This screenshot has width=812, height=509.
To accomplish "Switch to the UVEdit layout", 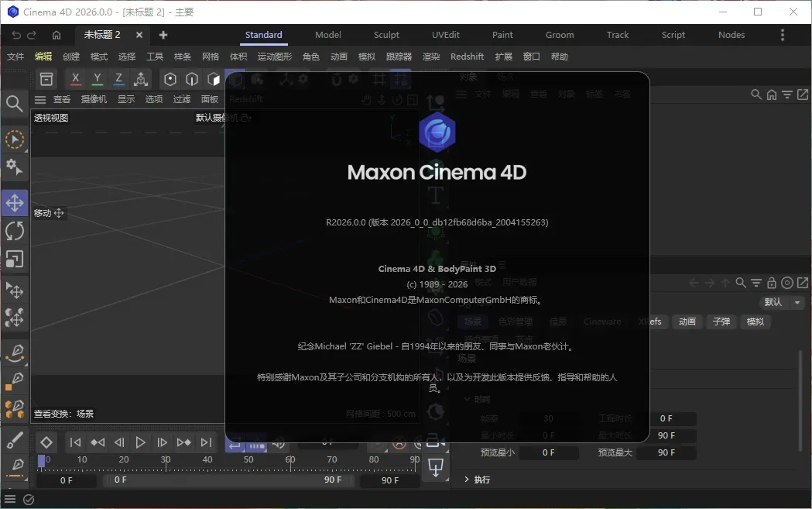I will pyautogui.click(x=445, y=35).
